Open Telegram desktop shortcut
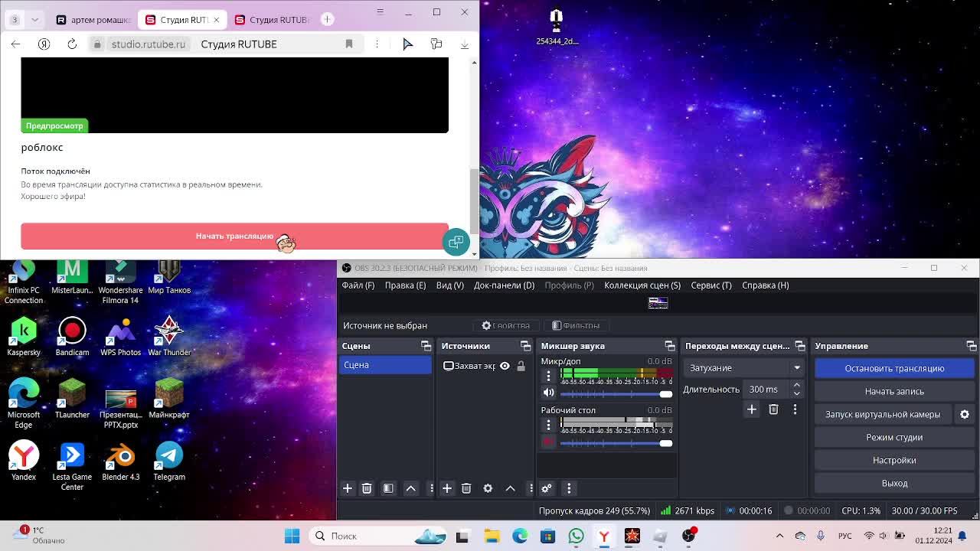Image resolution: width=980 pixels, height=551 pixels. click(x=169, y=461)
